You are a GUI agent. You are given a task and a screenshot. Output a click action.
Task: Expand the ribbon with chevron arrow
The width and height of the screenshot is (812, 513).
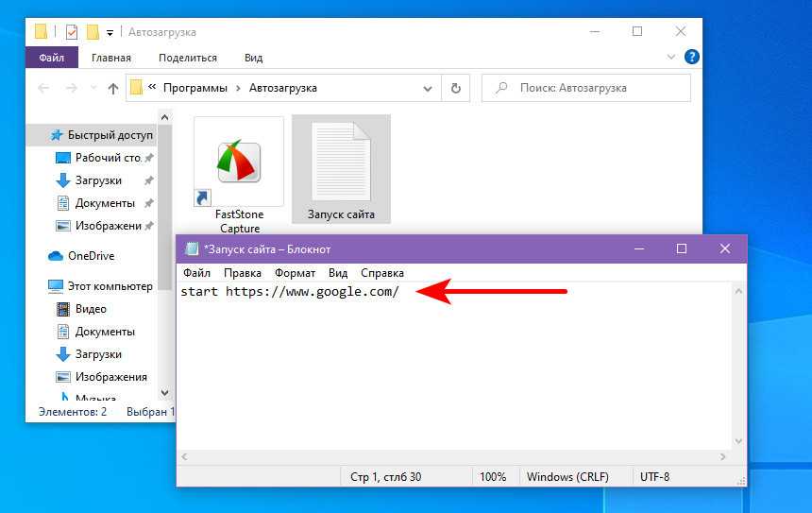click(673, 58)
